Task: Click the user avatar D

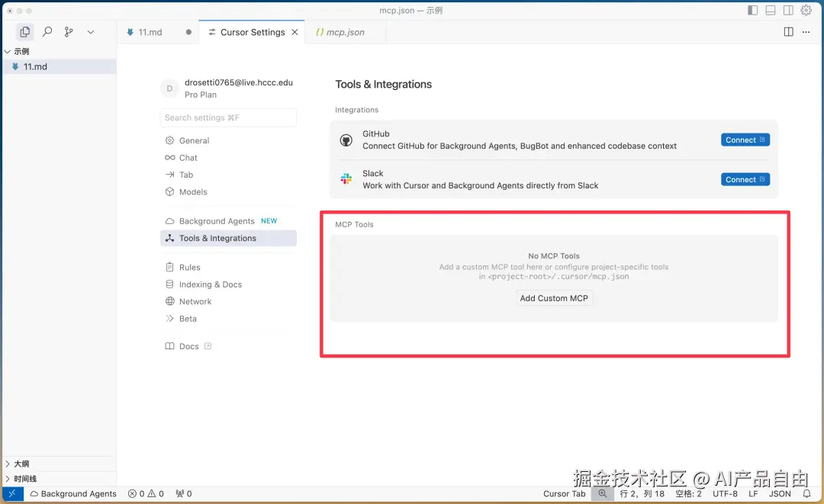Action: point(169,88)
